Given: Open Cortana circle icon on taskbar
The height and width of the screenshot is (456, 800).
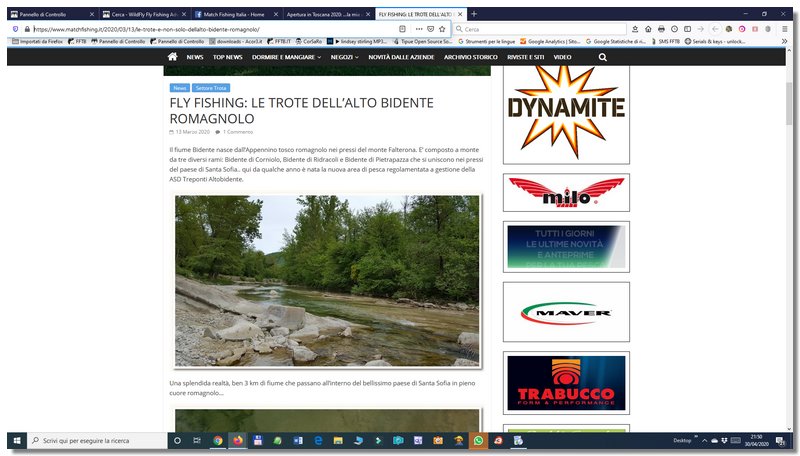Looking at the screenshot, I should click(x=177, y=440).
